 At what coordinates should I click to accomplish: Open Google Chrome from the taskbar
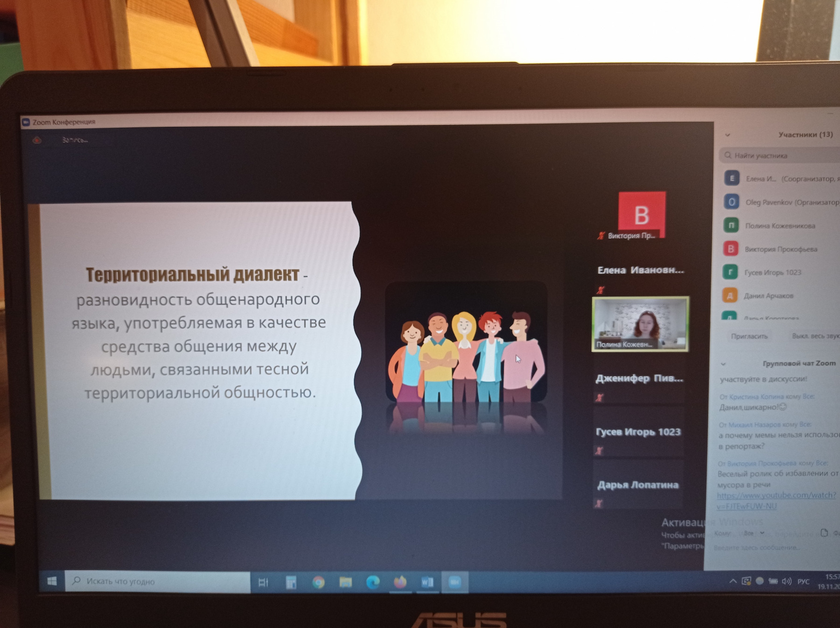coord(319,582)
